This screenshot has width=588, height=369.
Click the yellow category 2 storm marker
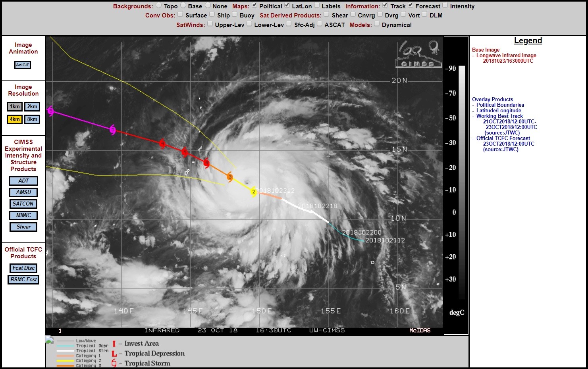pyautogui.click(x=254, y=192)
